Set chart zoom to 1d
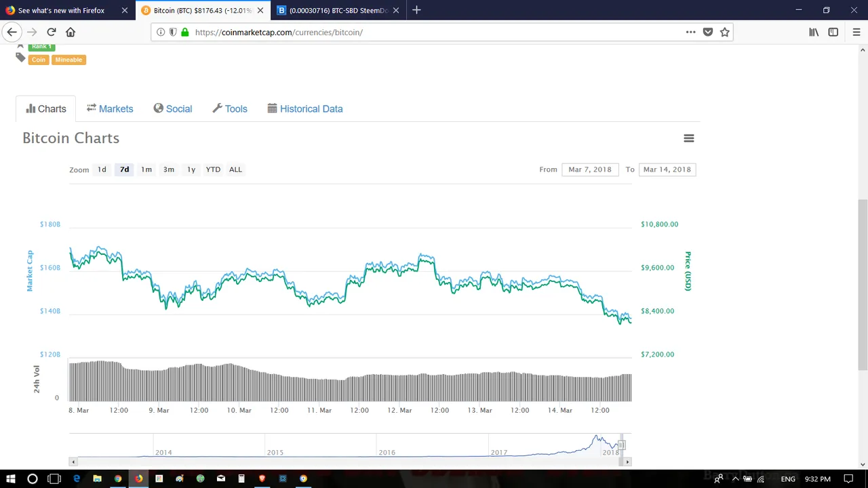 (x=102, y=169)
